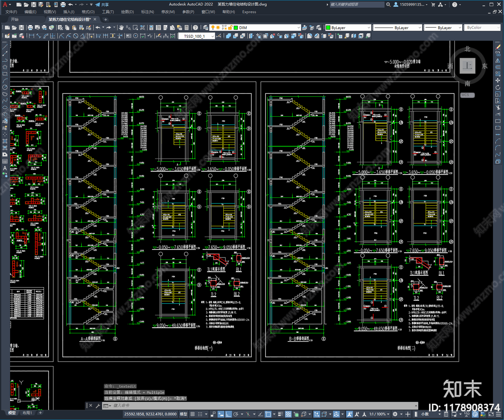Toggle ortho mode in the status bar

pyautogui.click(x=228, y=414)
